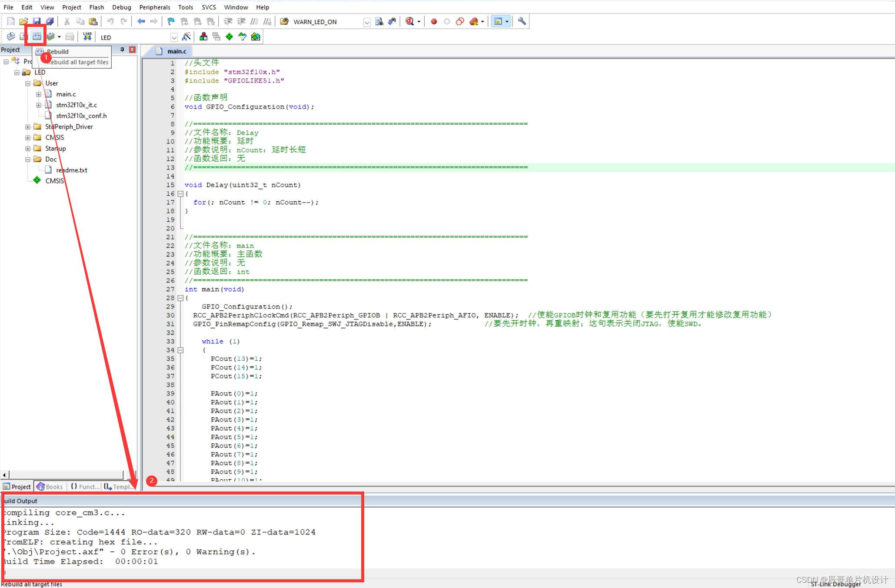This screenshot has height=588, width=895.
Task: Click the project panel horizontal scrollbar
Action: tap(65, 475)
